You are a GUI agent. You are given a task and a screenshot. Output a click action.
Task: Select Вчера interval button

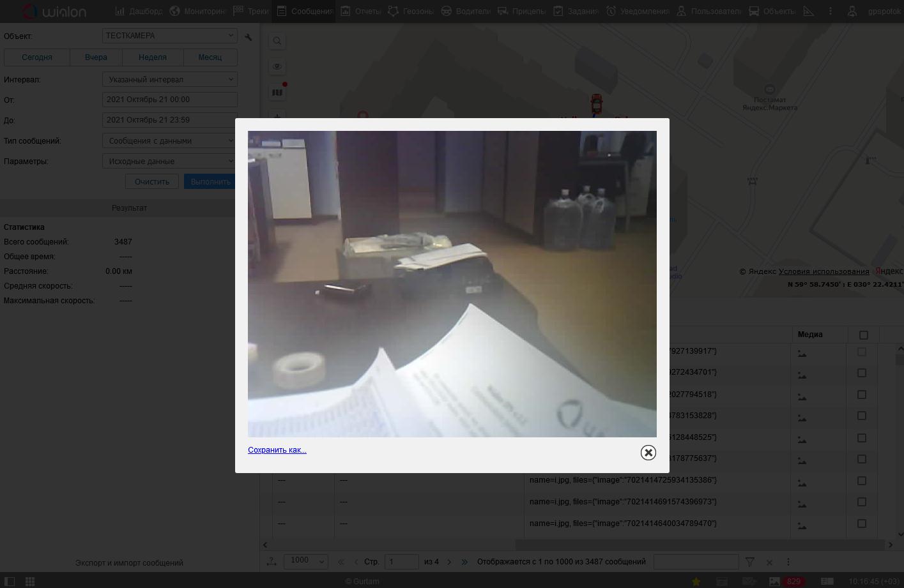(x=96, y=57)
